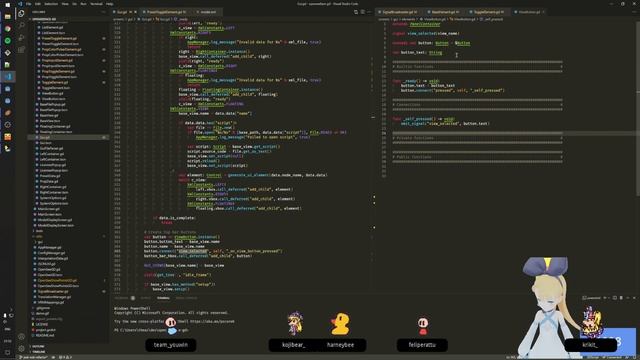Open LeftContainer.gd in explorer
This screenshot has width=640, height=360.
tap(52, 154)
